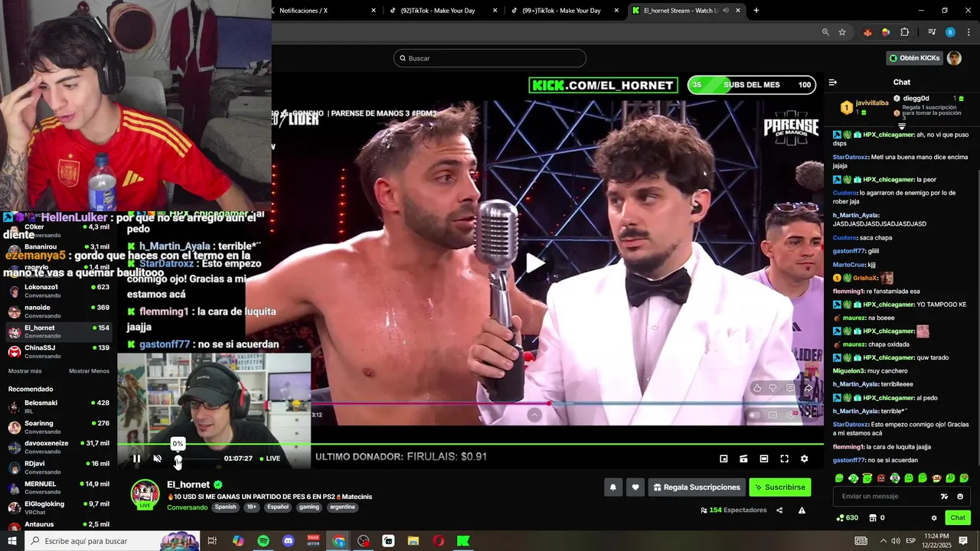Screen dimensions: 980x551
Task: Expand the gift leaderboard chevron under dieggo0d
Action: click(902, 126)
